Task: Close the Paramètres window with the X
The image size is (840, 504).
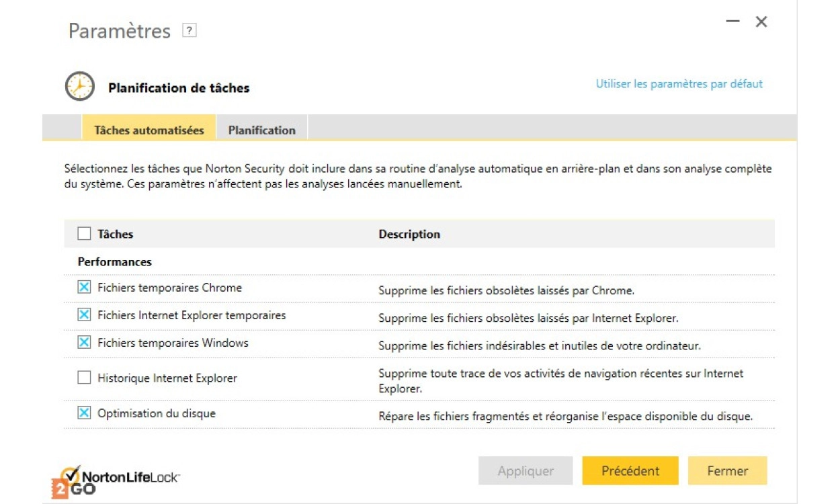Action: (x=761, y=22)
